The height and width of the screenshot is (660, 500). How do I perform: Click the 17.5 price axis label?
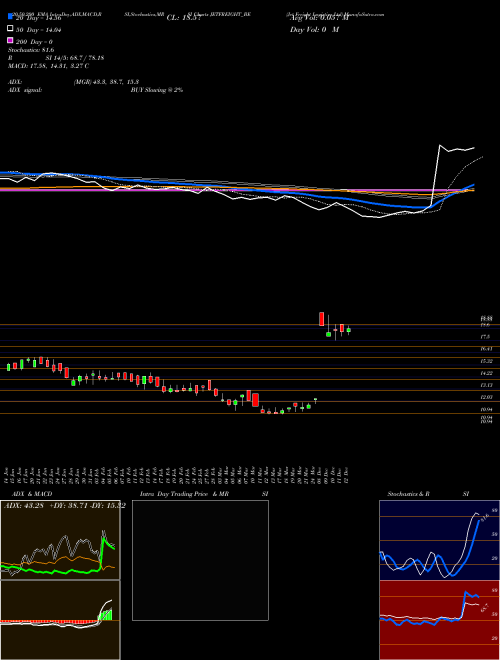(485, 337)
